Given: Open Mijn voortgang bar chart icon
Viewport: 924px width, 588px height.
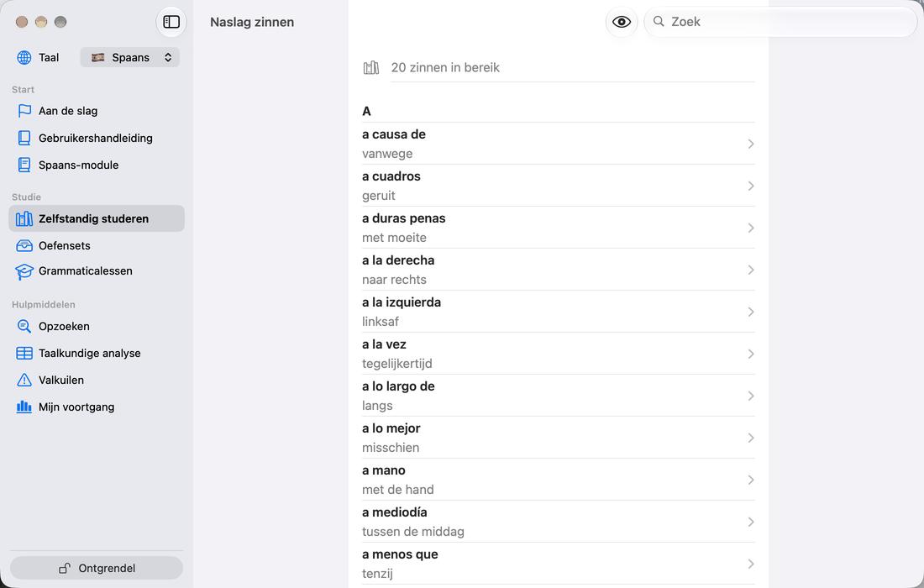Looking at the screenshot, I should click(24, 407).
